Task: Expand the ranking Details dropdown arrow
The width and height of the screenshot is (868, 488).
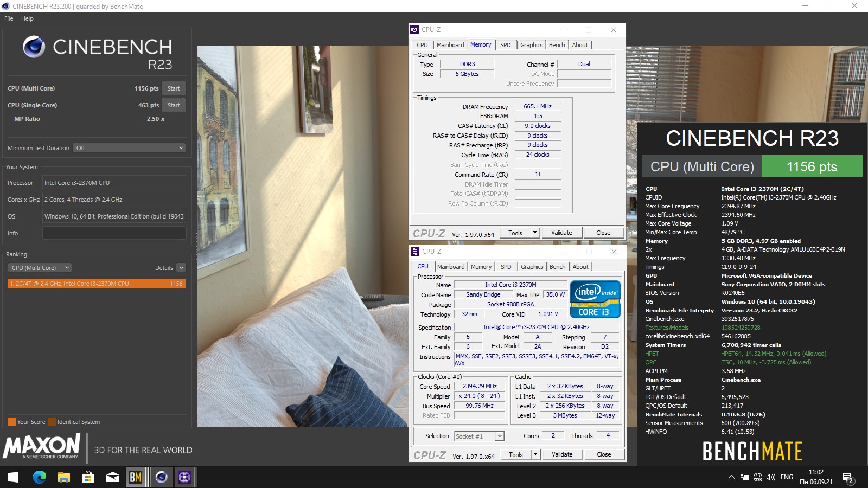Action: (181, 268)
